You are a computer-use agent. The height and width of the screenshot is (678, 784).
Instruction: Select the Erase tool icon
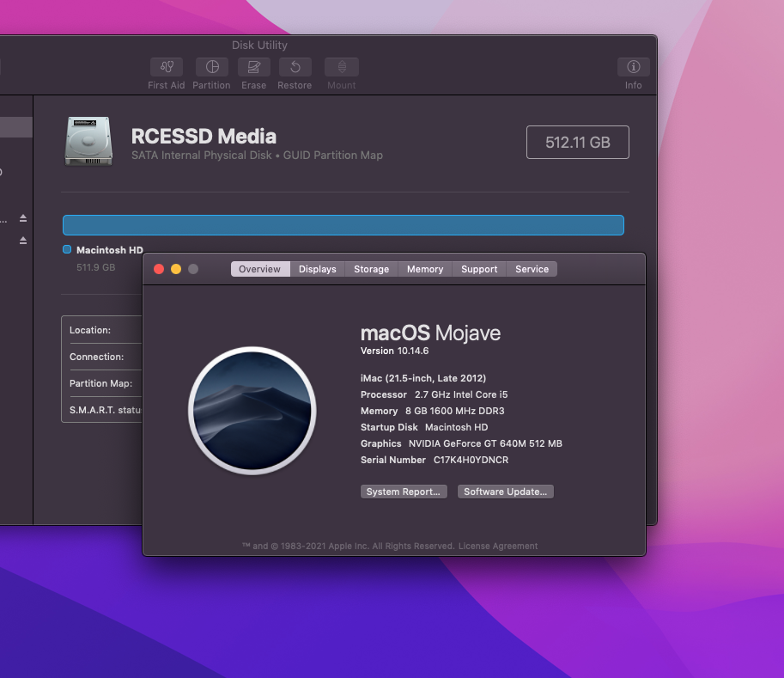254,67
